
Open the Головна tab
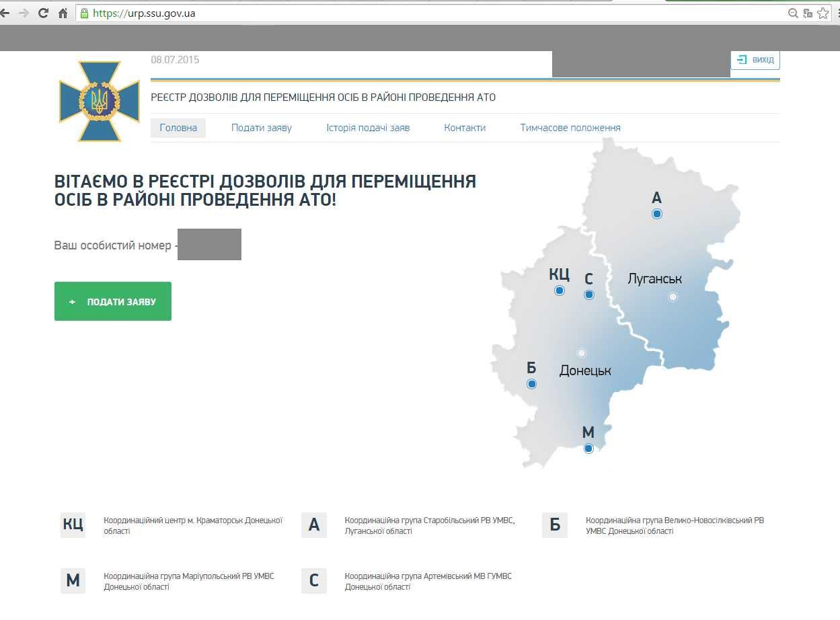pos(178,128)
